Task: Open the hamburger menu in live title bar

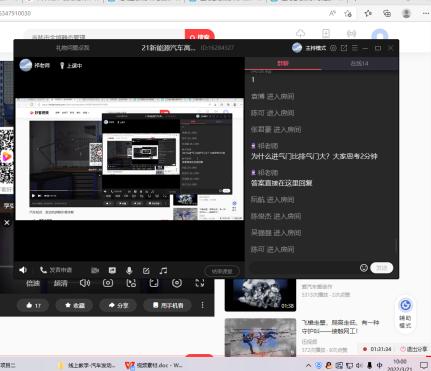Action: (355, 48)
